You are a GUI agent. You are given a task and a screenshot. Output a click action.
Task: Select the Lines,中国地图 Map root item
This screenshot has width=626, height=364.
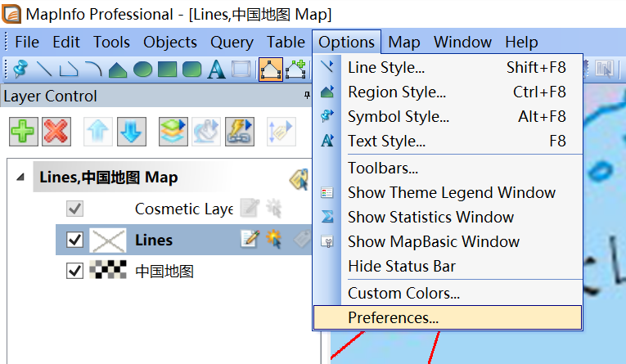click(x=109, y=177)
